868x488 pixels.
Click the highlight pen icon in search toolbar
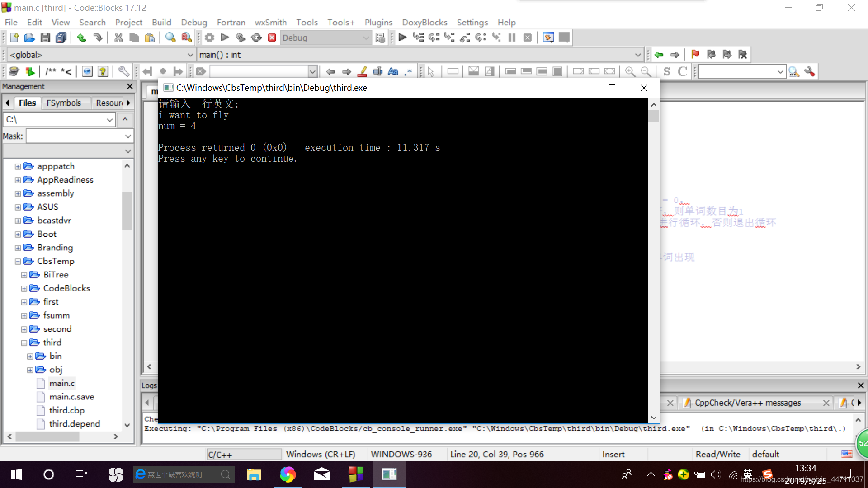(x=362, y=71)
